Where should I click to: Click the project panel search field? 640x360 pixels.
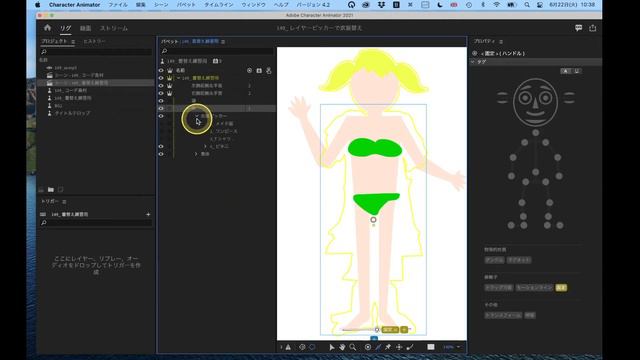pyautogui.click(x=96, y=52)
